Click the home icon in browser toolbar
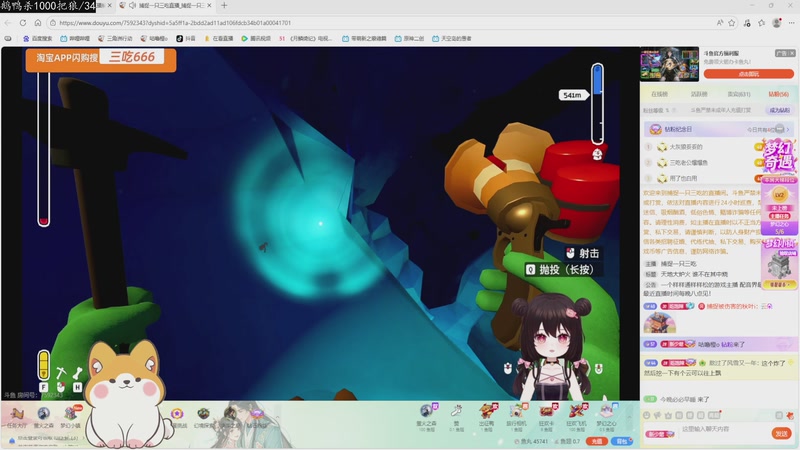This screenshot has width=800, height=450. [x=38, y=23]
